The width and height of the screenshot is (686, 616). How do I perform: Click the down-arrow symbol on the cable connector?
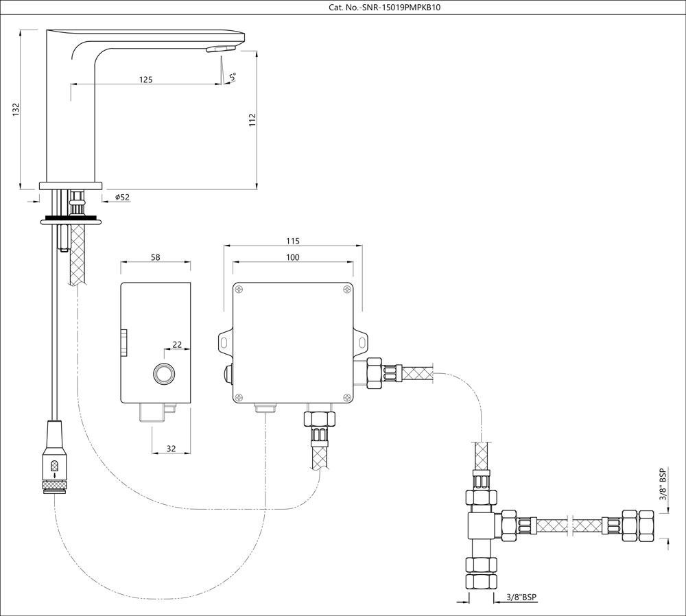click(x=55, y=469)
